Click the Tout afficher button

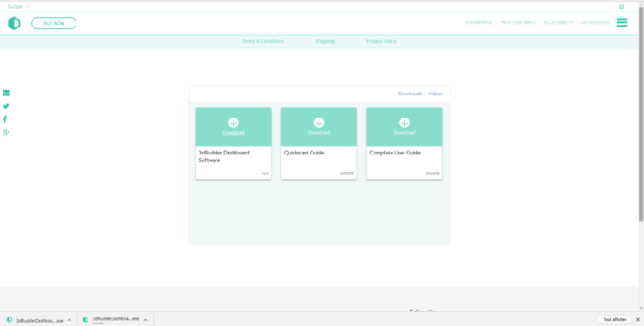click(615, 319)
